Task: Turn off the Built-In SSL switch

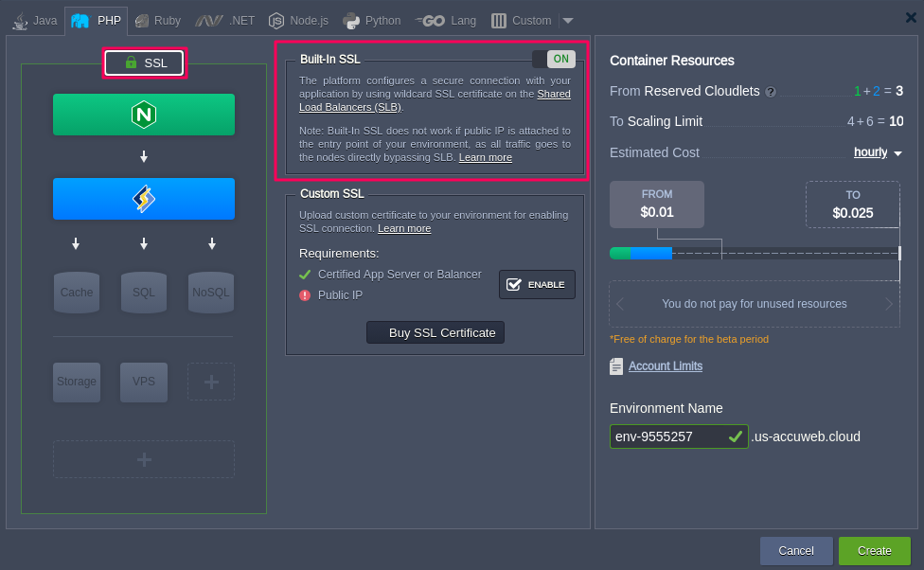Action: (x=554, y=60)
